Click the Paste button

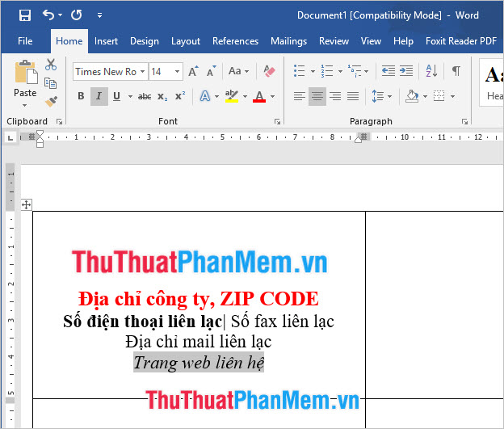click(x=25, y=79)
